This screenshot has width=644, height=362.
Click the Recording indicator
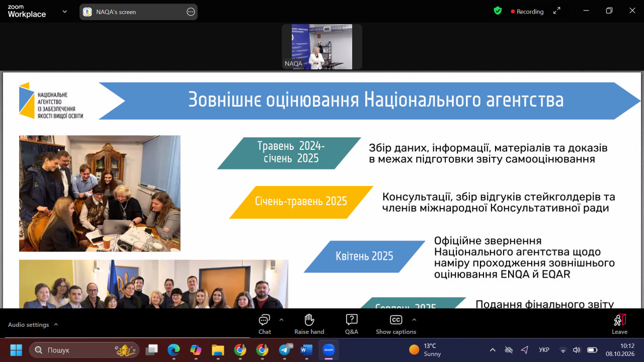point(527,11)
